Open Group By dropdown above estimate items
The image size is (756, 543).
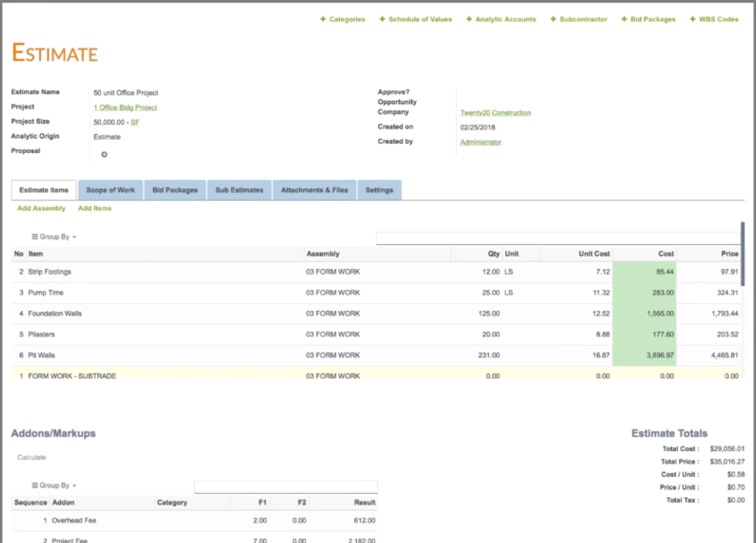pos(54,237)
